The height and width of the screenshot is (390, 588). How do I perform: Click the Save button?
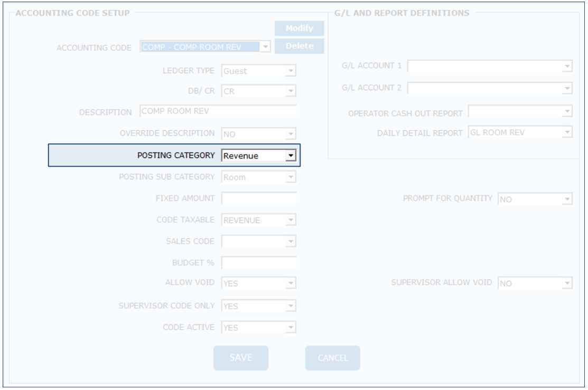pos(241,358)
